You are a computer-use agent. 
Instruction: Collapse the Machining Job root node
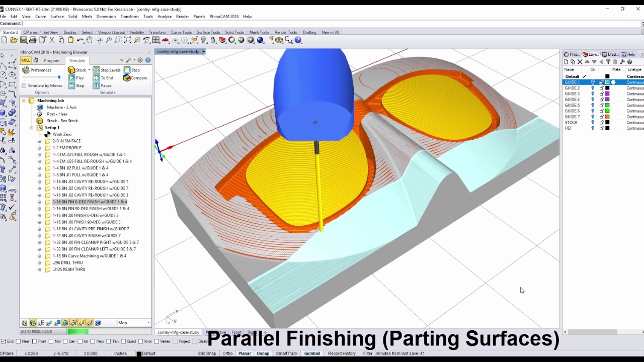[24, 101]
